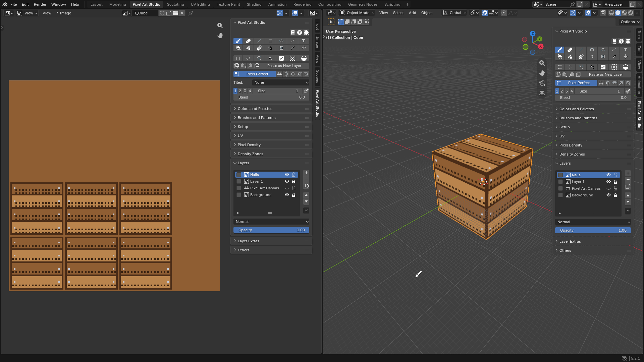Hide the Nails layer in image editor Layers list
The height and width of the screenshot is (362, 644).
point(287,175)
